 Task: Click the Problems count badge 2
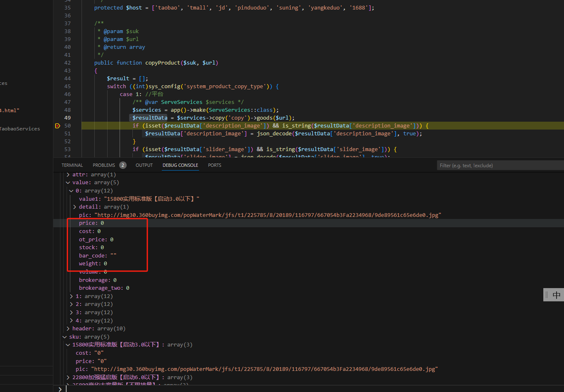tap(123, 165)
